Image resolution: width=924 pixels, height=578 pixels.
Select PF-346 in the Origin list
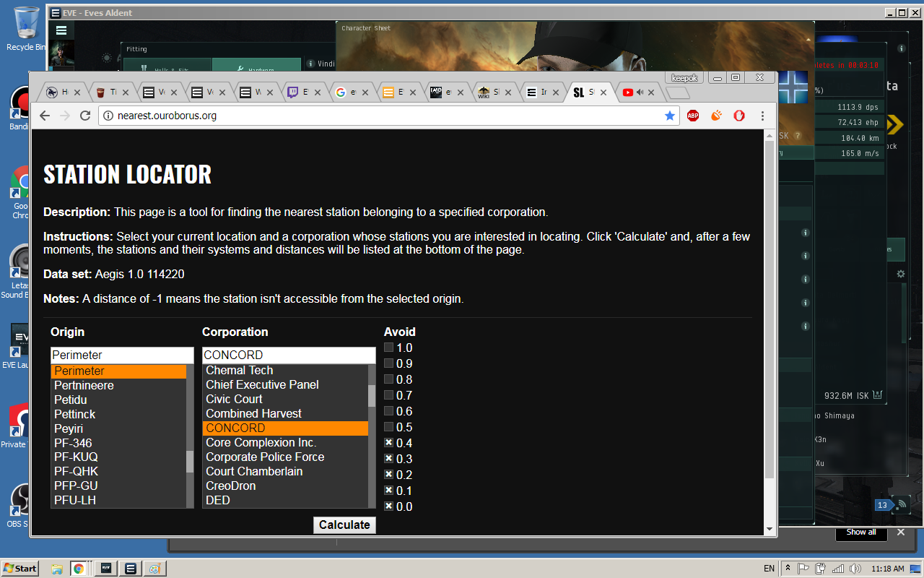118,443
